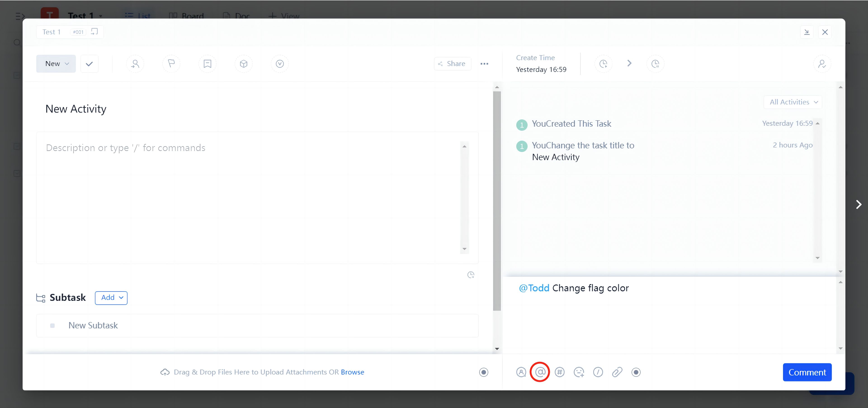Expand the All Activities filter
The height and width of the screenshot is (408, 868).
tap(793, 102)
